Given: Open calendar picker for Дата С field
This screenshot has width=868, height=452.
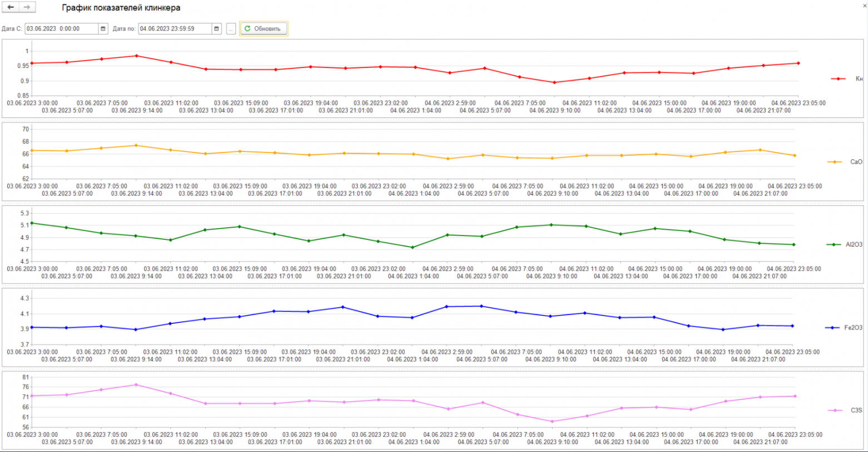Looking at the screenshot, I should 103,28.
